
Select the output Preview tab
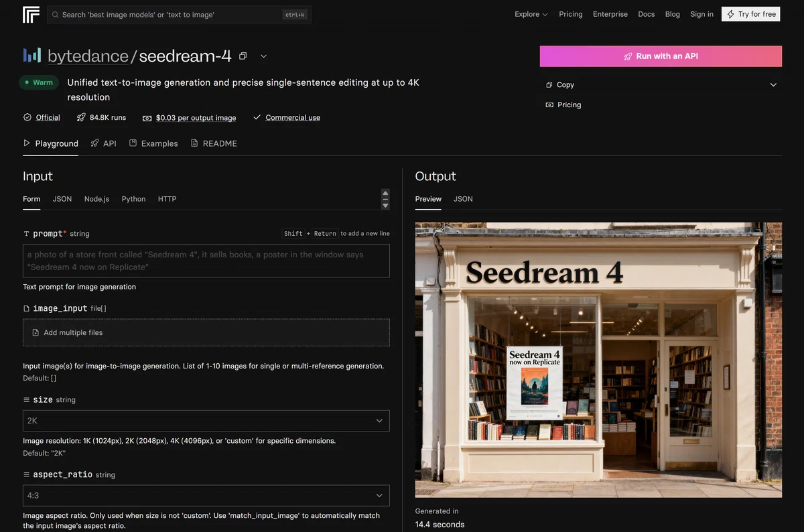(428, 199)
